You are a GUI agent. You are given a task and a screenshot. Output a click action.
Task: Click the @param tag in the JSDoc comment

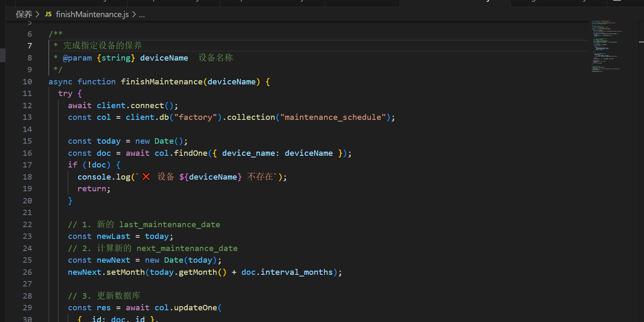pos(77,58)
